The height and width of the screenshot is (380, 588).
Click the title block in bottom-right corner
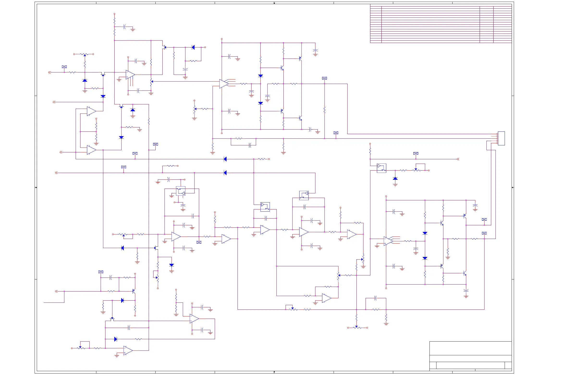pyautogui.click(x=470, y=356)
